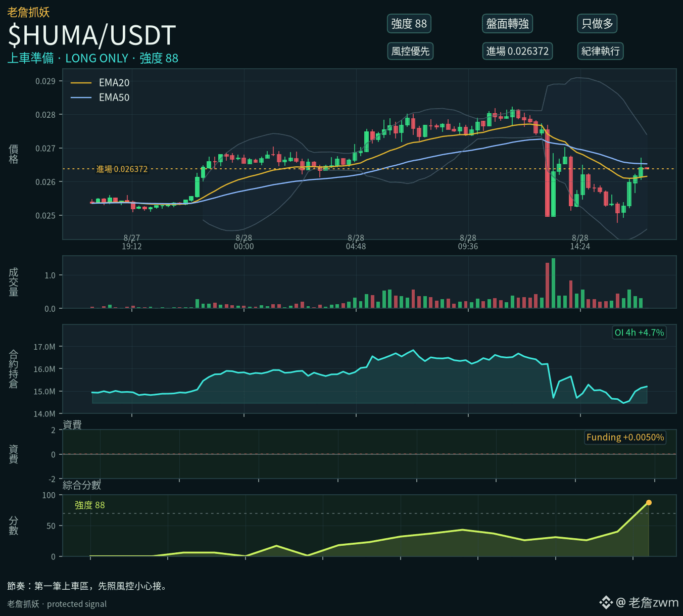Image resolution: width=683 pixels, height=616 pixels.
Task: Click the 節奏 note text at bottom
Action: tap(87, 586)
